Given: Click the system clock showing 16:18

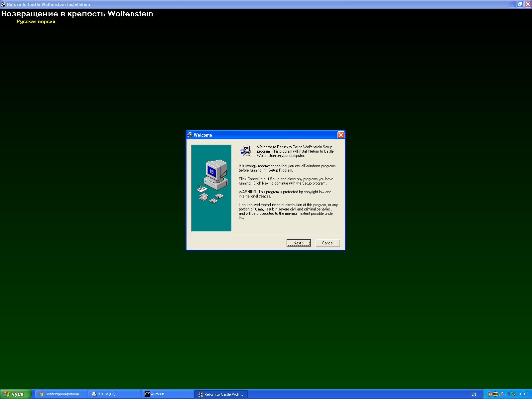Looking at the screenshot, I should tap(523, 394).
